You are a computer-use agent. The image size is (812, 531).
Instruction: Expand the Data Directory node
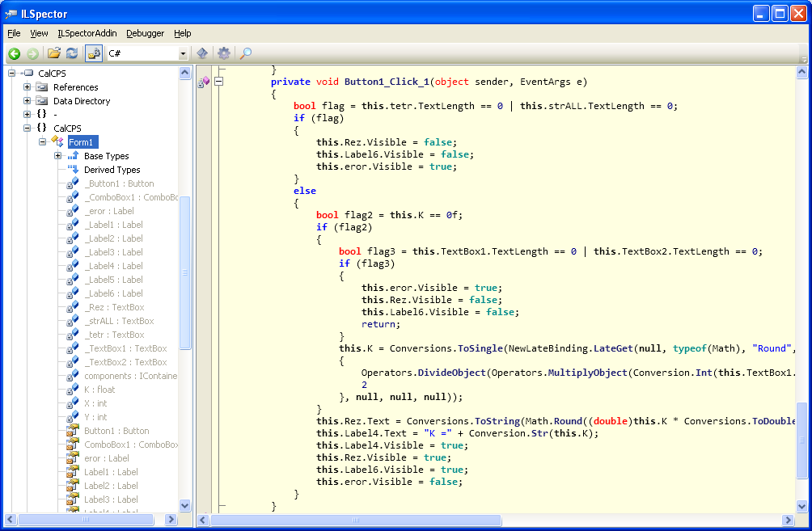[x=27, y=100]
